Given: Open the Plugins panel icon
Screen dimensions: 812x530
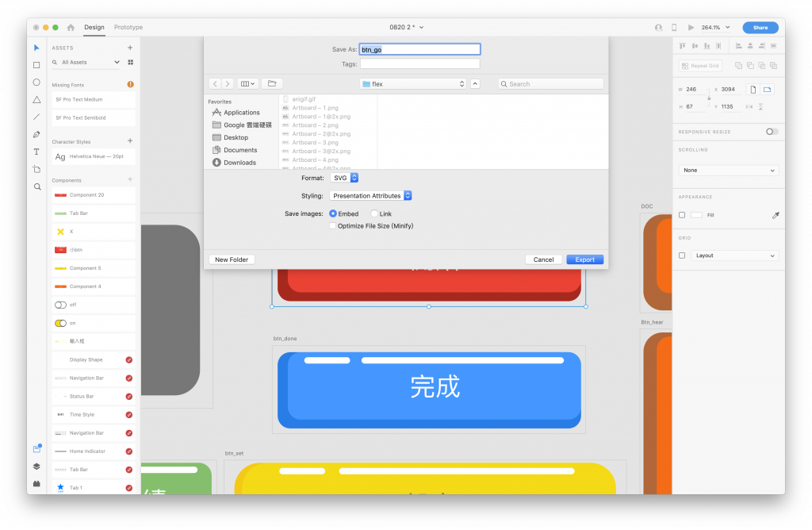Looking at the screenshot, I should (x=36, y=484).
